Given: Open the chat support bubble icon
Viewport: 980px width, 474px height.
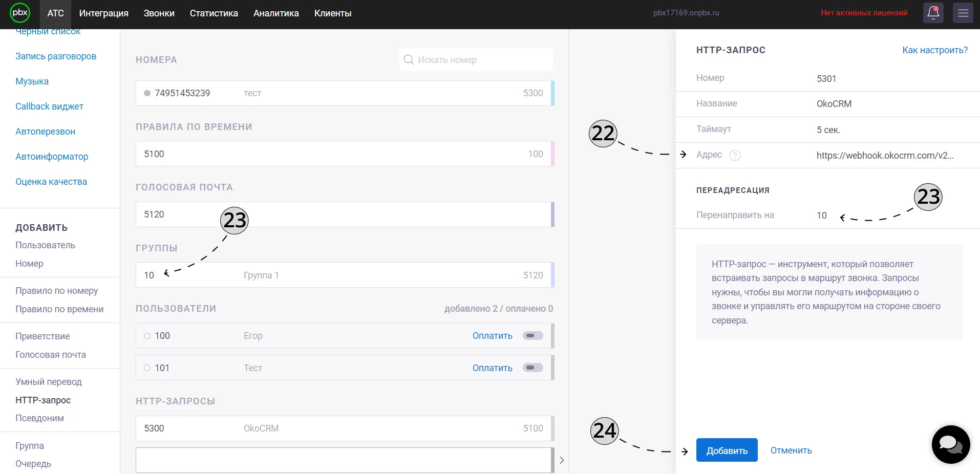Looking at the screenshot, I should coord(951,444).
